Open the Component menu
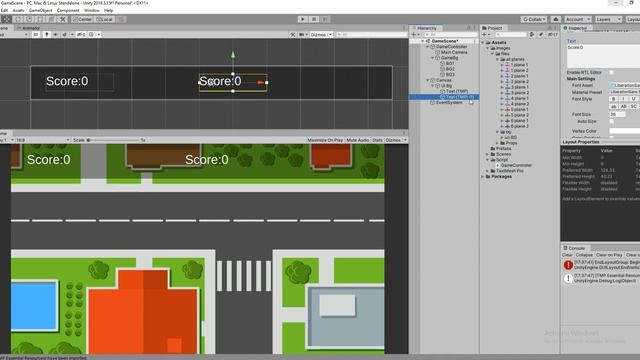 pos(68,10)
